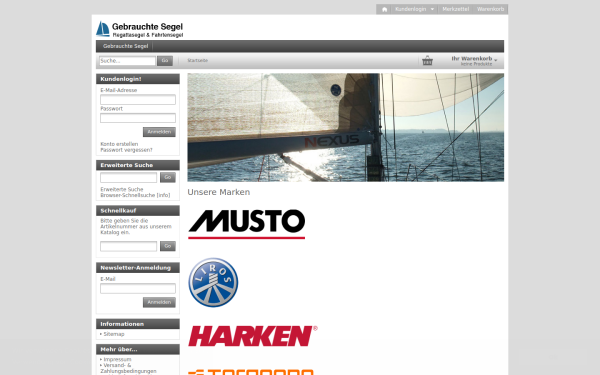Expand the Kundenlogin dropdown arrow
The image size is (600, 375).
coord(432,9)
